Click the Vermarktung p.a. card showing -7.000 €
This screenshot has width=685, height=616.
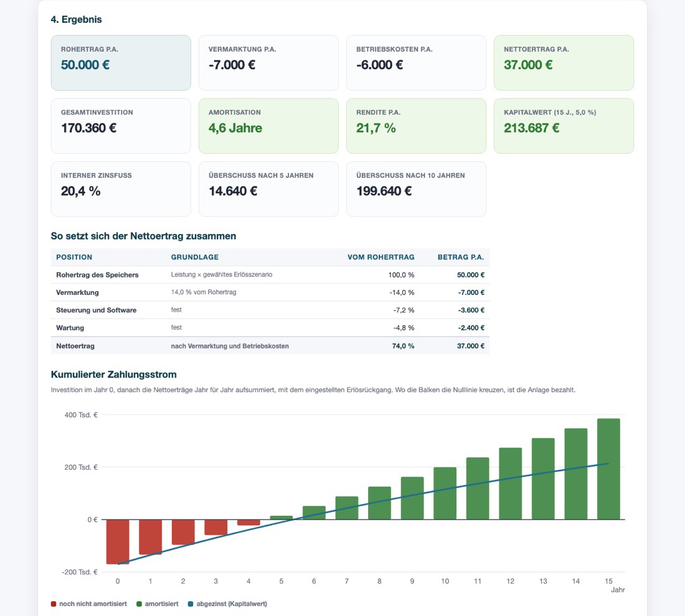click(268, 63)
